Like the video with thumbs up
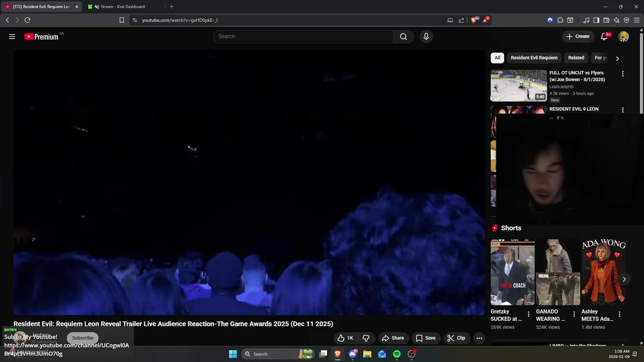This screenshot has height=362, width=644. (x=345, y=338)
